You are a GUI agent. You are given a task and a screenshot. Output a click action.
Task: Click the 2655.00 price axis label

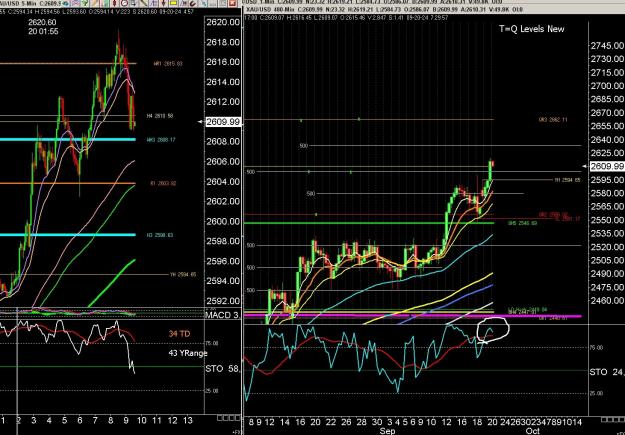coord(607,126)
